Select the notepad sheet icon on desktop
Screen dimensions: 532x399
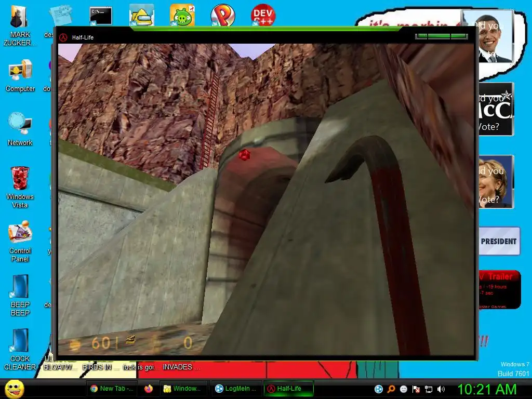[60, 15]
